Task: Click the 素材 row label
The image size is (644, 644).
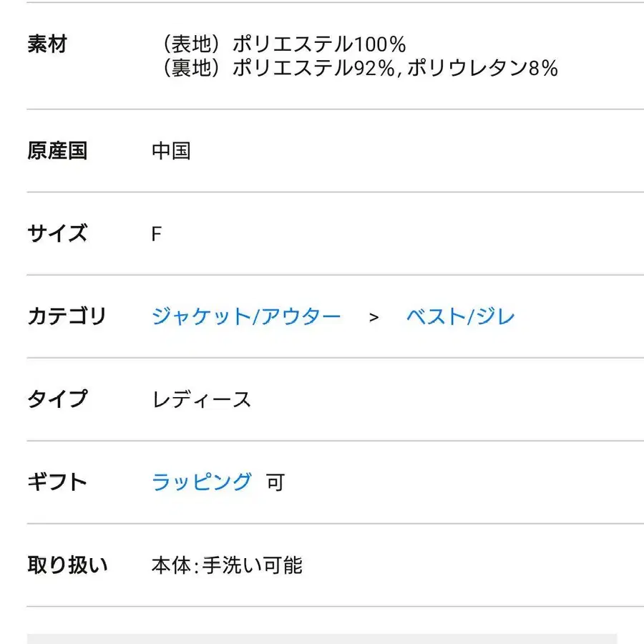Action: [x=47, y=44]
